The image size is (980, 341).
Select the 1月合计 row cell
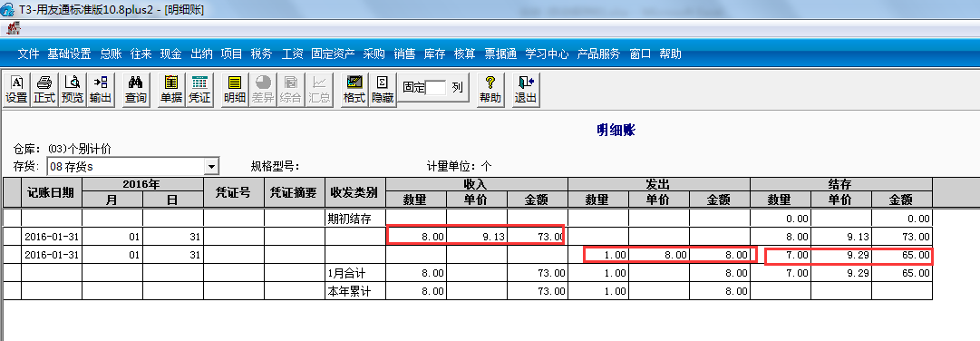[x=355, y=273]
